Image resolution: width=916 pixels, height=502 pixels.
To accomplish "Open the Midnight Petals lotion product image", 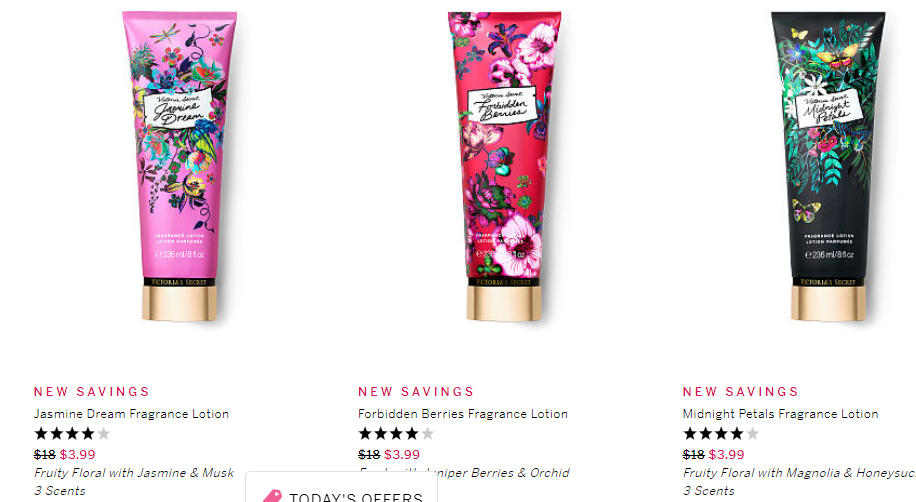I will pos(828,167).
